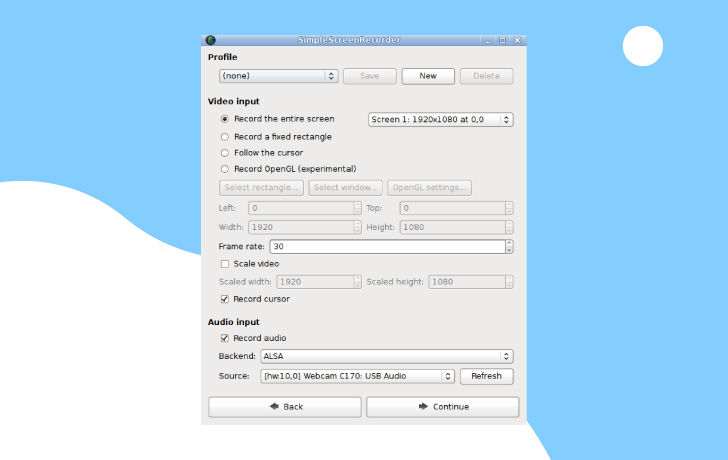Click the Select rectangle... button
Image resolution: width=728 pixels, height=460 pixels.
coord(261,188)
